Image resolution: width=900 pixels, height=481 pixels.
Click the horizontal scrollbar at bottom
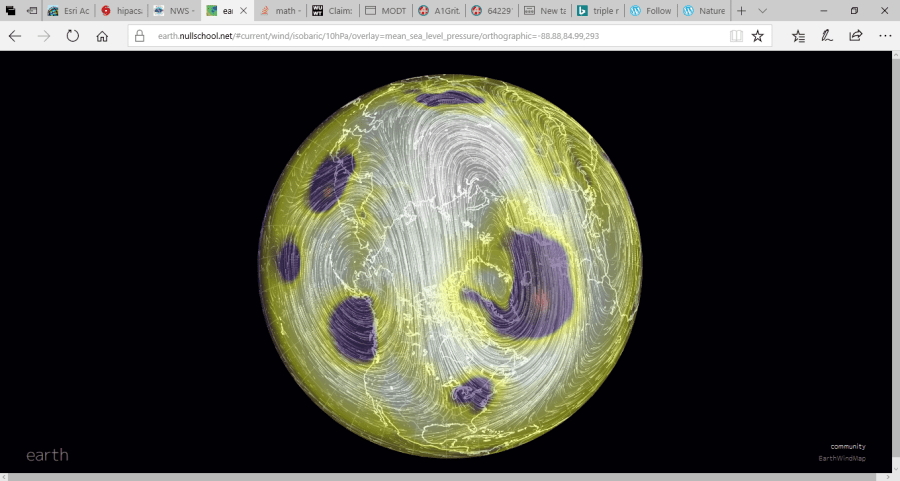[450, 477]
